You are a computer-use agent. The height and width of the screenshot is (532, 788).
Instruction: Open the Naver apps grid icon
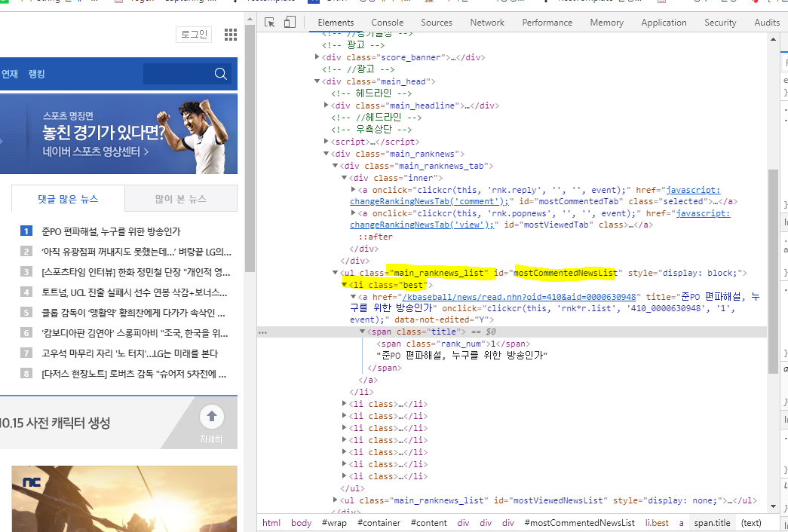[231, 34]
